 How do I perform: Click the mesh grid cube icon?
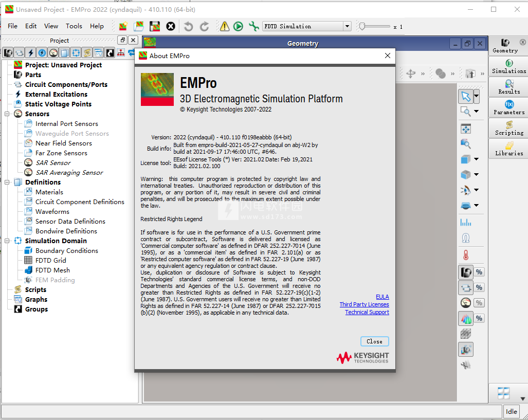tap(466, 334)
